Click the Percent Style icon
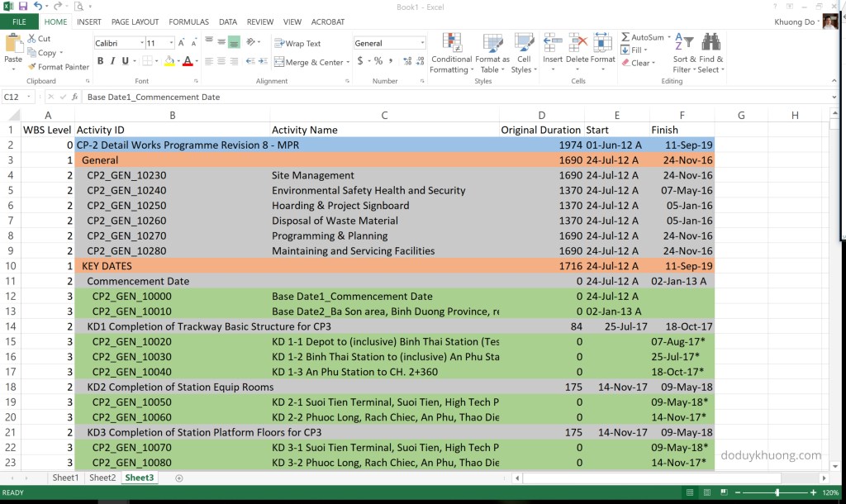This screenshot has height=504, width=846. [x=379, y=60]
